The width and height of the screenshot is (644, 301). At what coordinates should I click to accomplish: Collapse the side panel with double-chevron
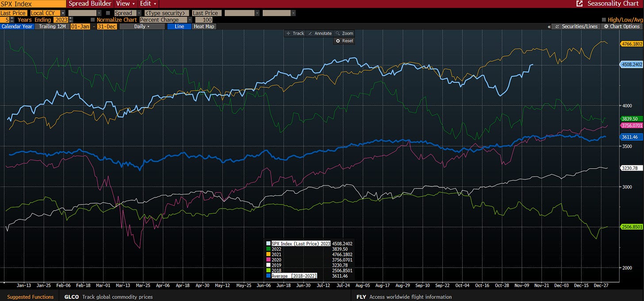coord(549,27)
